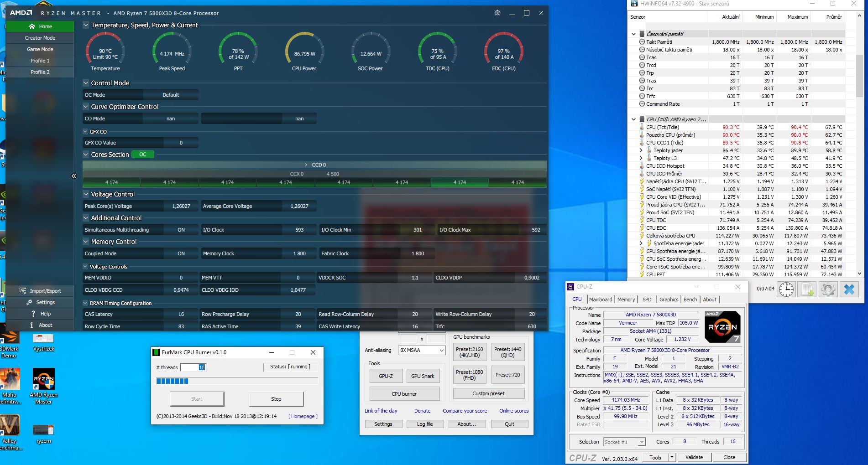Switch to the Memory tab in CPU-Z

tap(626, 300)
